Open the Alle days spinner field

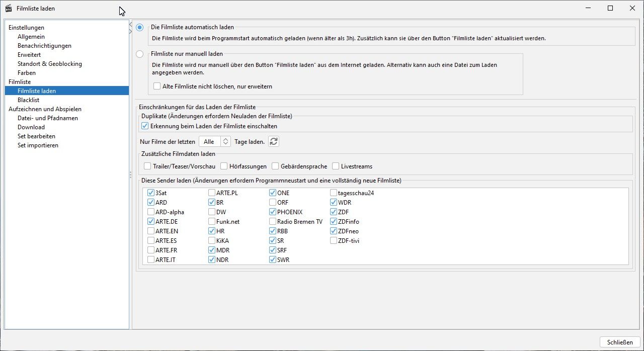click(x=215, y=142)
